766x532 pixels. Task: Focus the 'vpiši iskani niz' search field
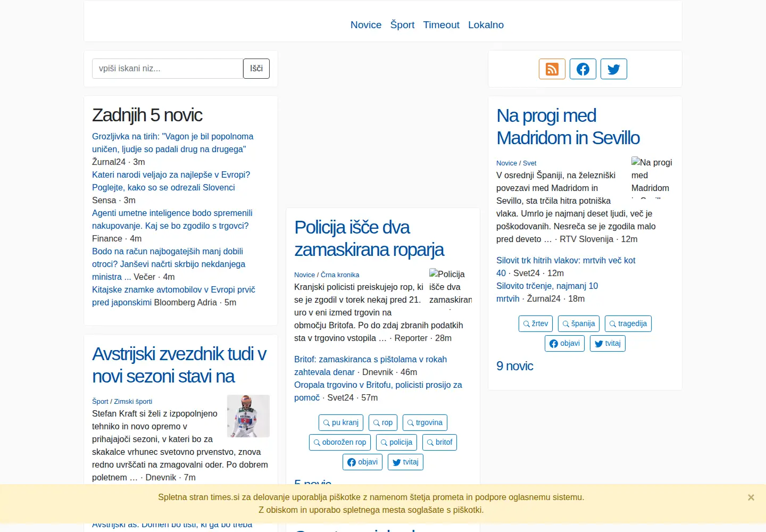point(168,69)
